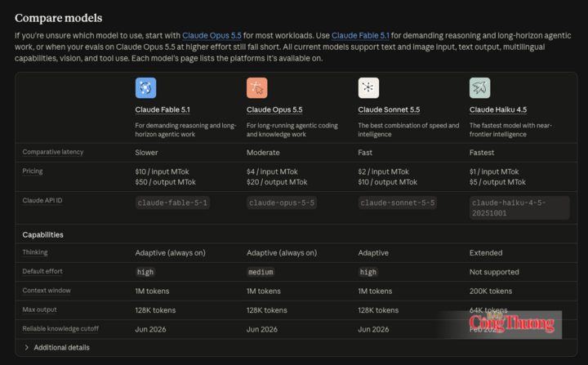The image size is (588, 365).
Task: Open the Claude Opus 5.5 column heading link
Action: click(274, 109)
